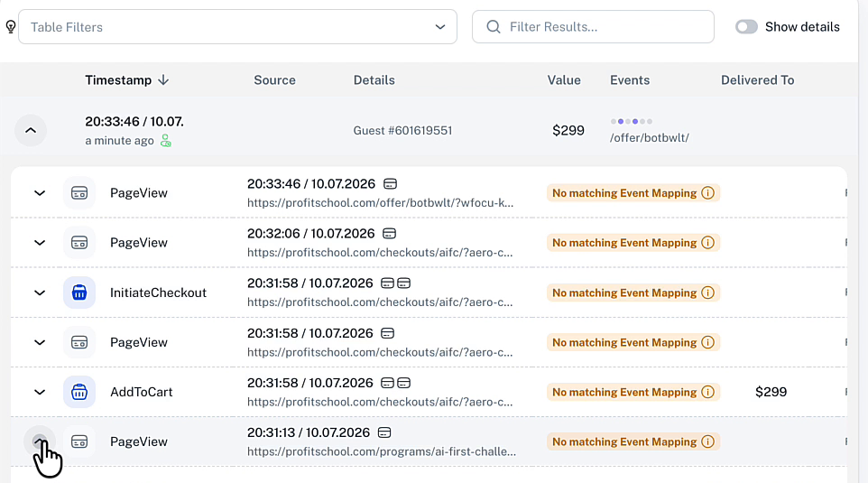Viewport: 868px width, 483px height.
Task: Expand the InitiateCheckout event row
Action: coord(40,293)
